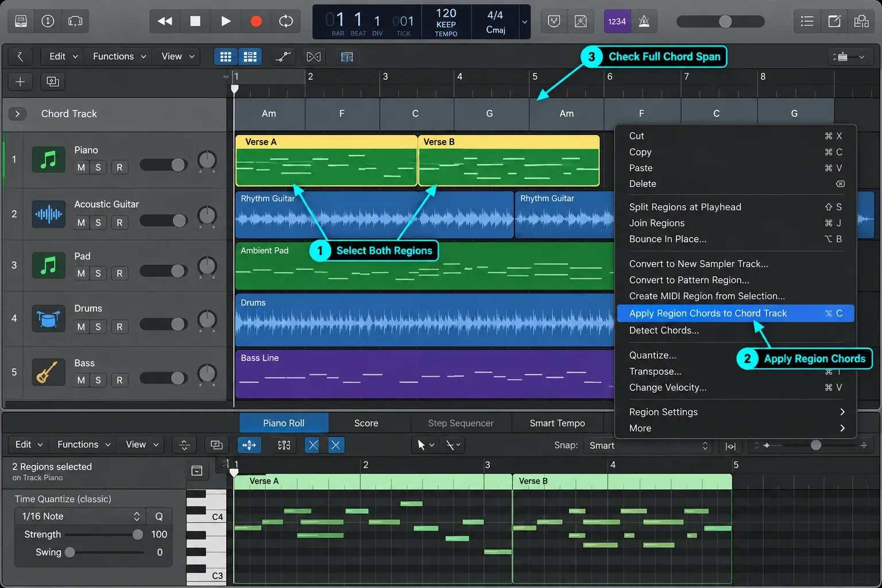Rewind playback to the start

click(x=165, y=21)
